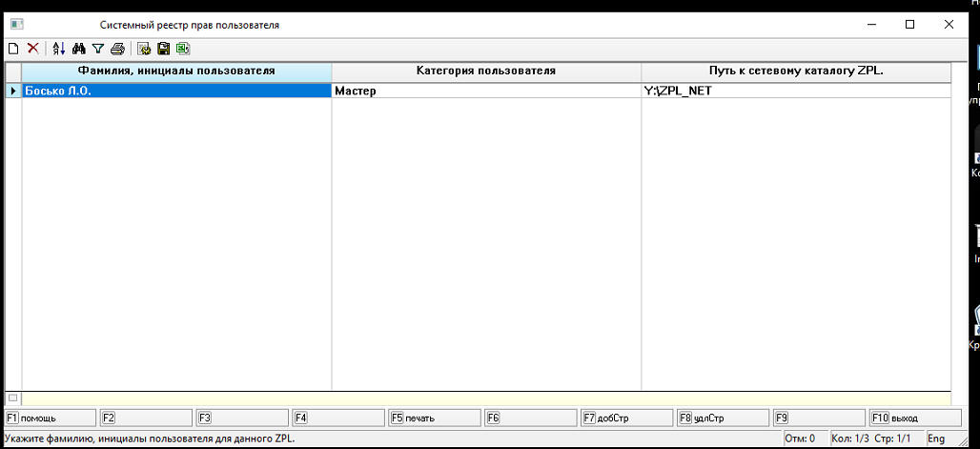The image size is (980, 449).
Task: Add a row with F7 добСтр
Action: pos(626,418)
